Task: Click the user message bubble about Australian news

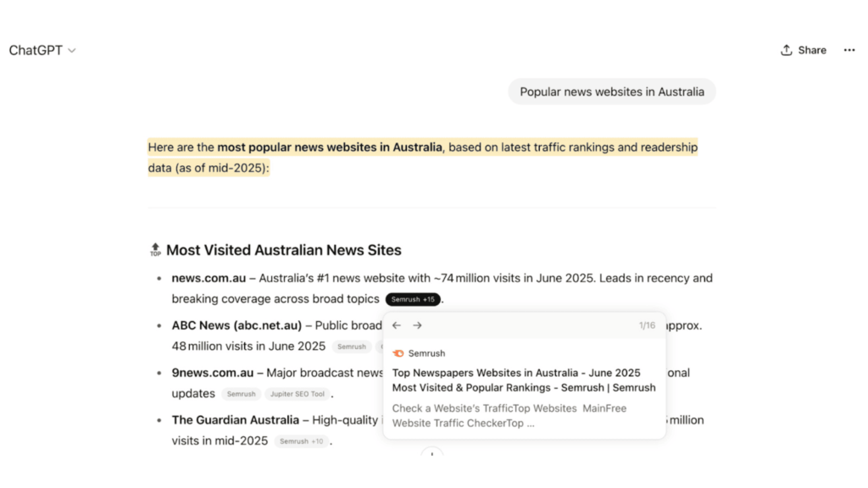Action: [611, 91]
